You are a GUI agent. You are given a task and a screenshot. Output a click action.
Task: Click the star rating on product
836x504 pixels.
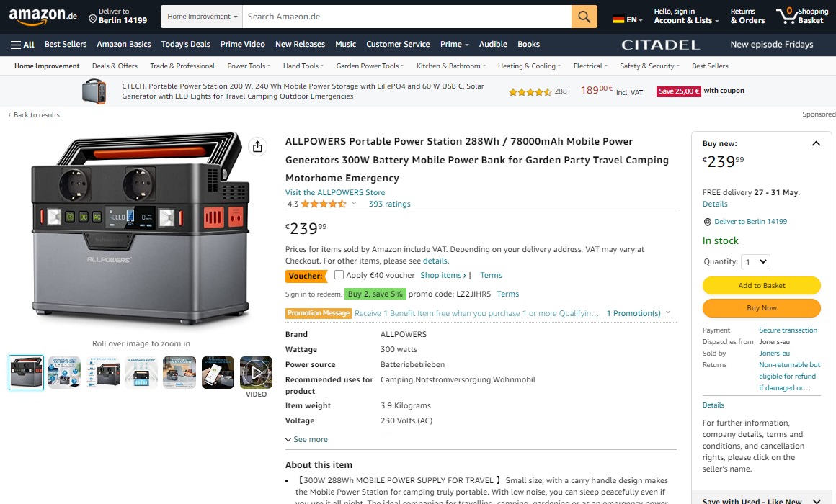(324, 204)
